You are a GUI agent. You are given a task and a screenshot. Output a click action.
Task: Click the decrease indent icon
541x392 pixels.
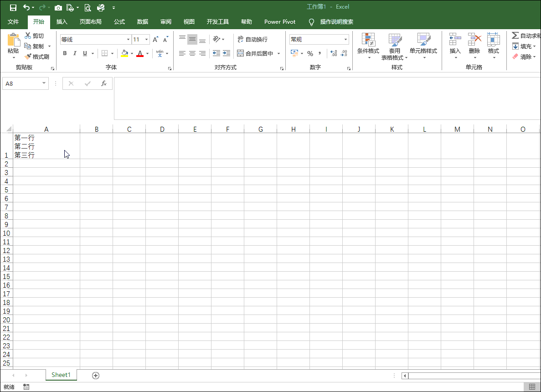point(216,53)
